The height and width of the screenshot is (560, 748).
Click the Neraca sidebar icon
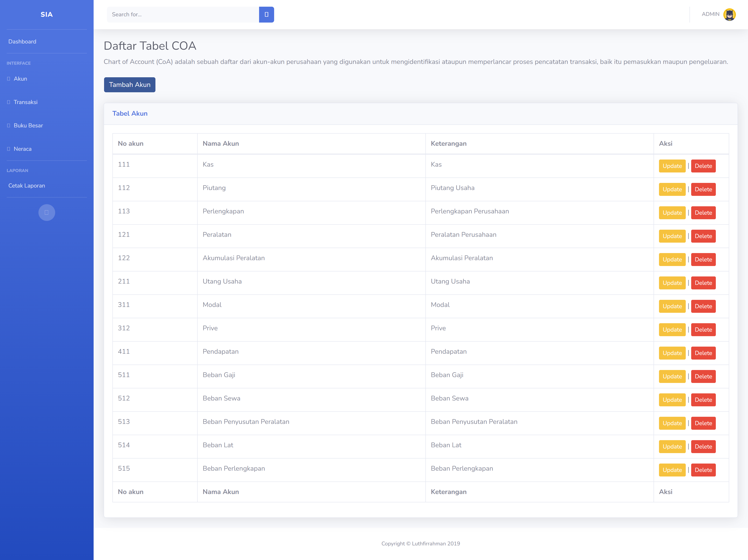coord(8,149)
